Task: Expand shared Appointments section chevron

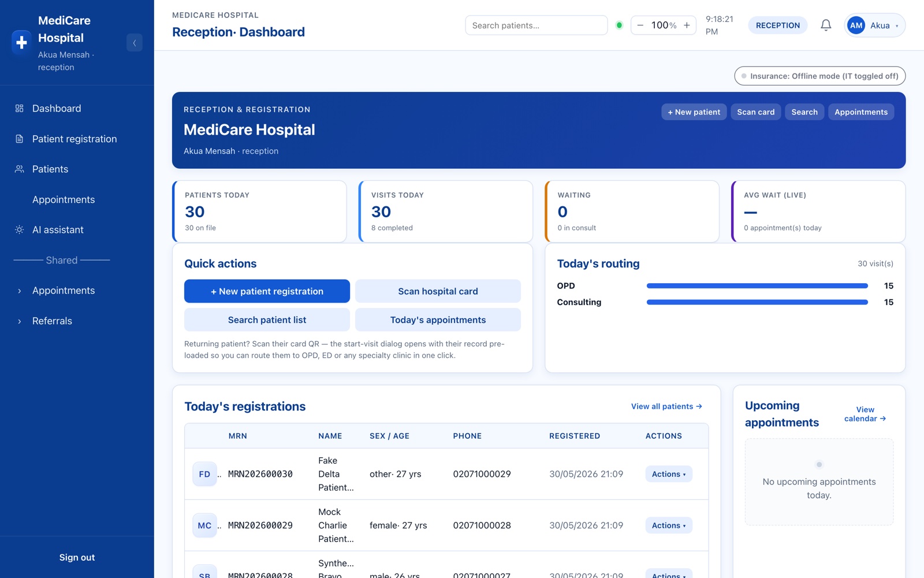Action: coord(19,291)
